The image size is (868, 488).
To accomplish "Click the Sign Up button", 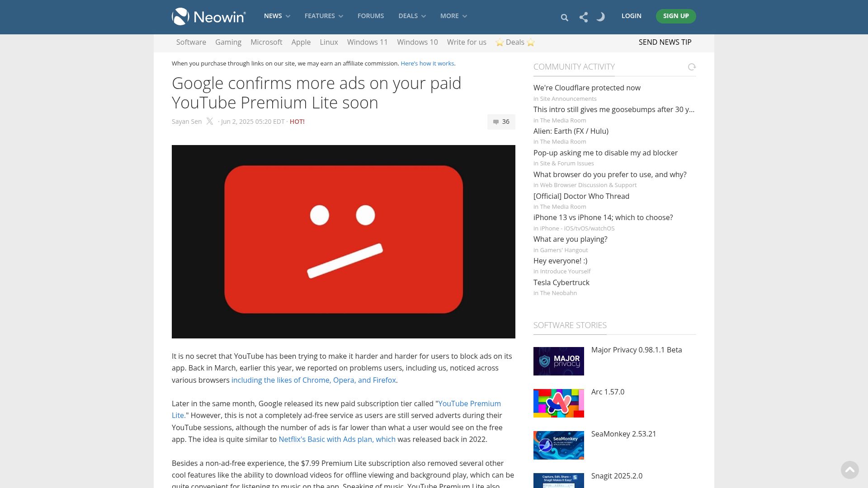I will click(676, 16).
